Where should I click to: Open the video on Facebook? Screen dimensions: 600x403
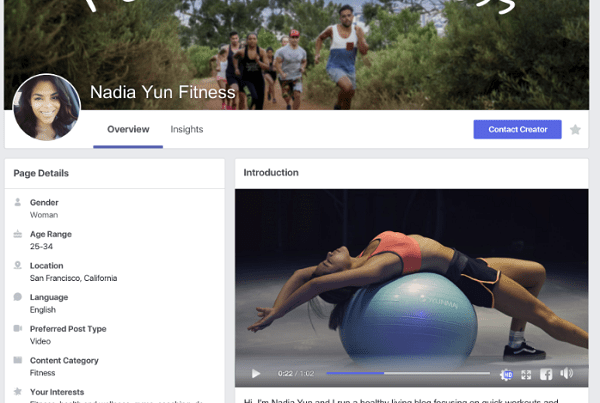point(546,374)
